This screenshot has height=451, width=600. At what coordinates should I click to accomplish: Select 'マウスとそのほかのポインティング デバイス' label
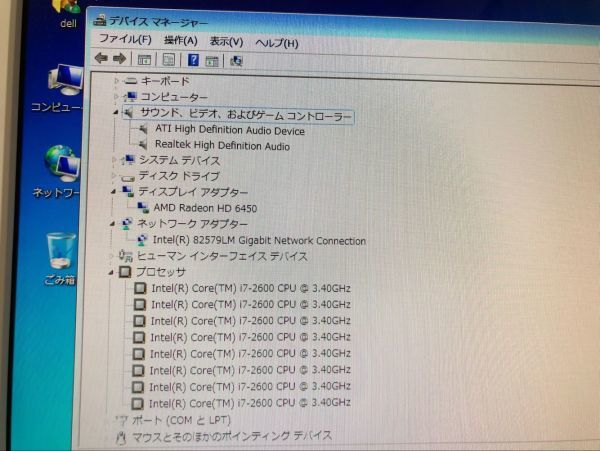[232, 436]
